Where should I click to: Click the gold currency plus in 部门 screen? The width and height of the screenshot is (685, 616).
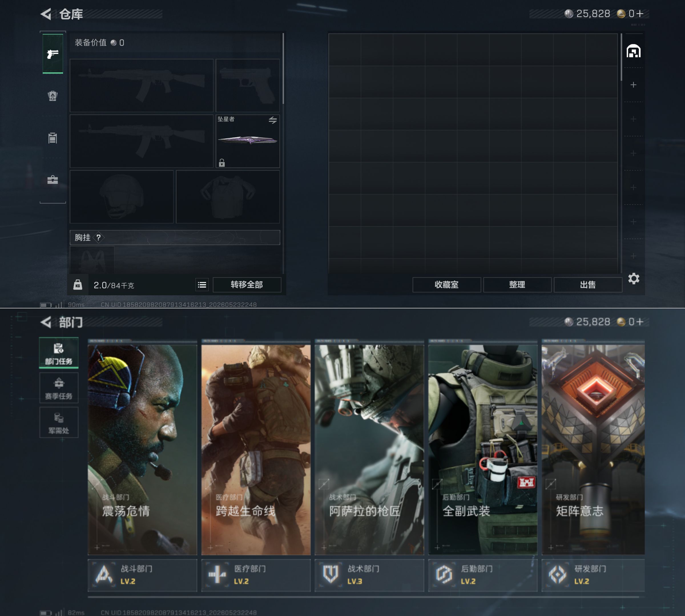coord(640,322)
